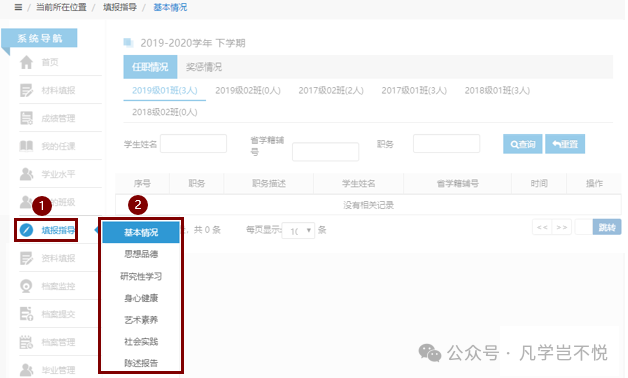Click 填报指导 breadcrumb link
The width and height of the screenshot is (628, 378).
coord(120,7)
